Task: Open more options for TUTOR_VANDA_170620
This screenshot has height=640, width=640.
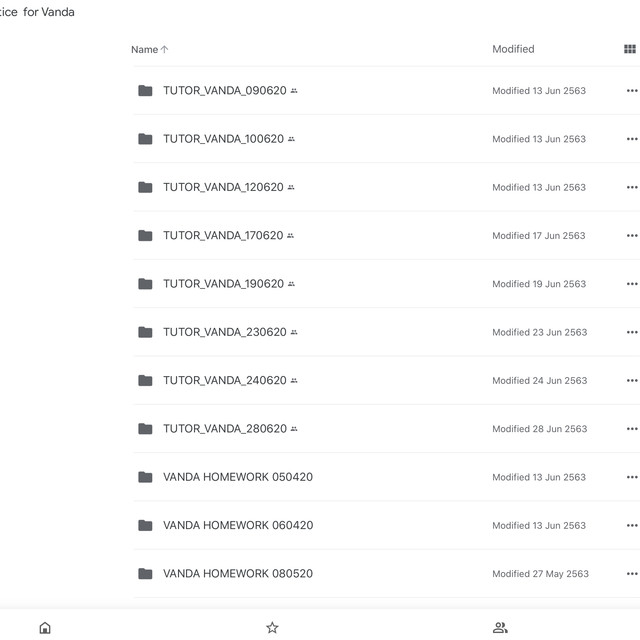Action: pos(632,236)
